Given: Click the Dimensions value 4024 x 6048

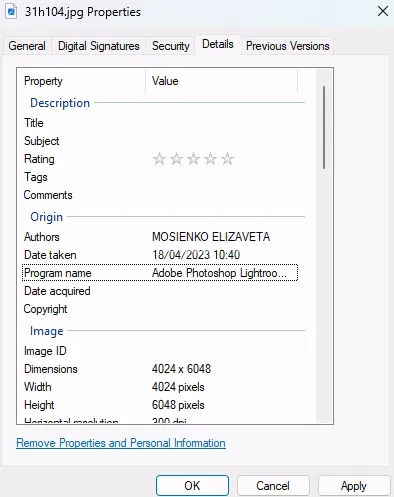Looking at the screenshot, I should (x=181, y=369).
